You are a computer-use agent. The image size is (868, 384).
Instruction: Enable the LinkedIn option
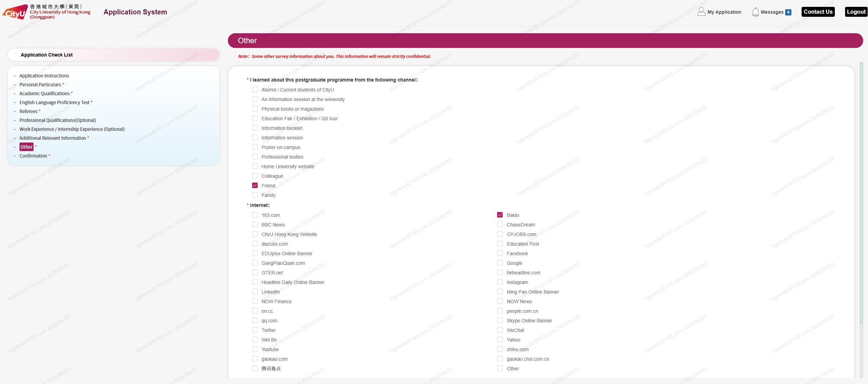pyautogui.click(x=255, y=292)
